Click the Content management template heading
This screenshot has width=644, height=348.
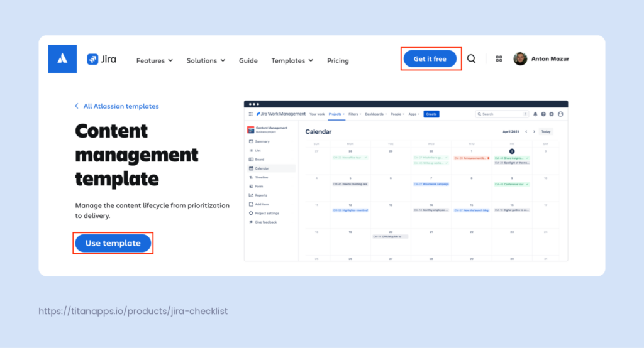tap(136, 155)
